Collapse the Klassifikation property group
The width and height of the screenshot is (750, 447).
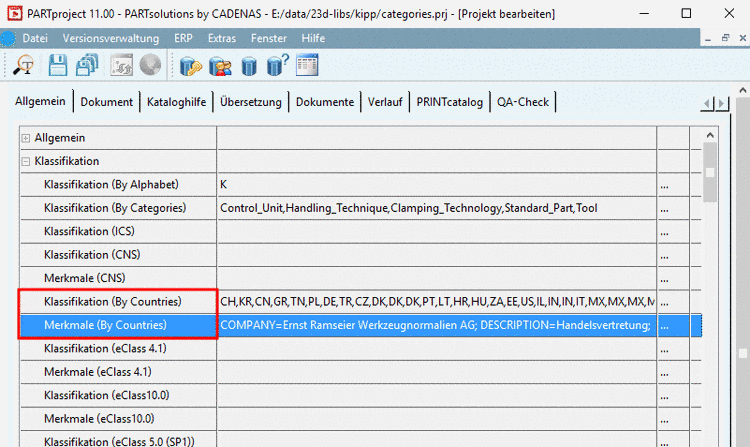point(26,162)
